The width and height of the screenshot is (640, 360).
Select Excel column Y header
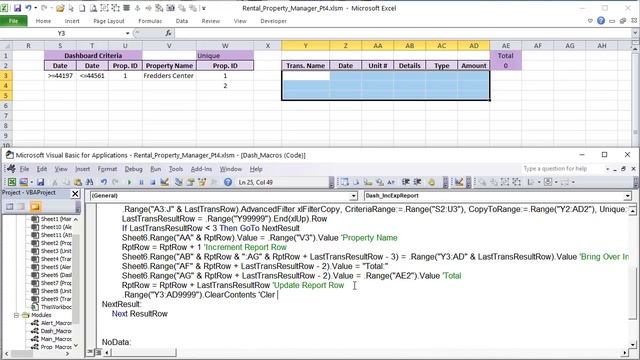click(305, 45)
